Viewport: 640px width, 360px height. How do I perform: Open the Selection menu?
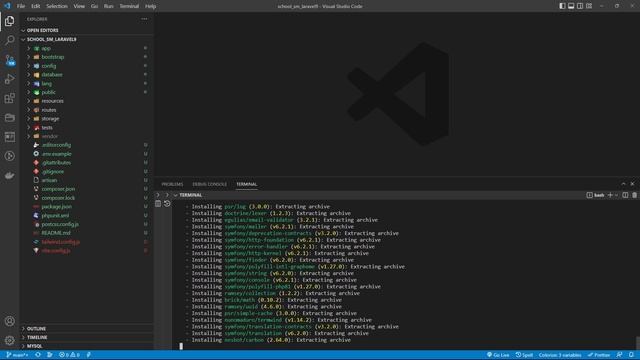[x=57, y=6]
